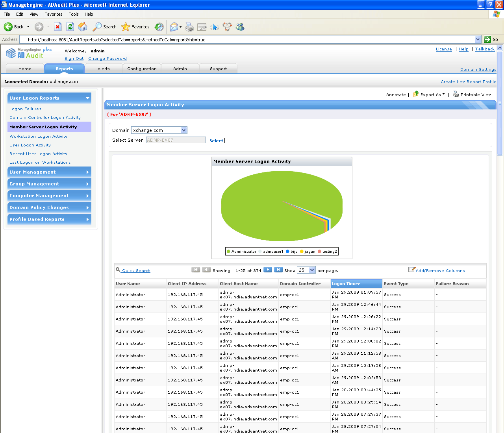Click the Export As icon
504x433 pixels.
416,94
